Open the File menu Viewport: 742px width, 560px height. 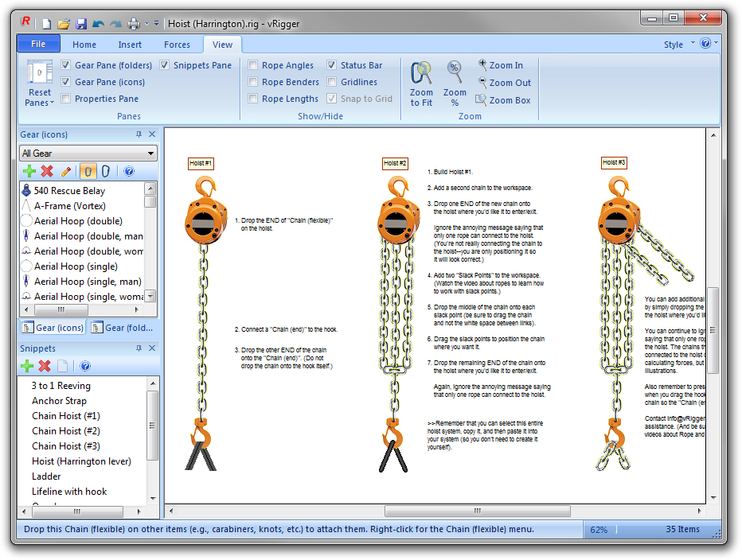click(x=37, y=44)
